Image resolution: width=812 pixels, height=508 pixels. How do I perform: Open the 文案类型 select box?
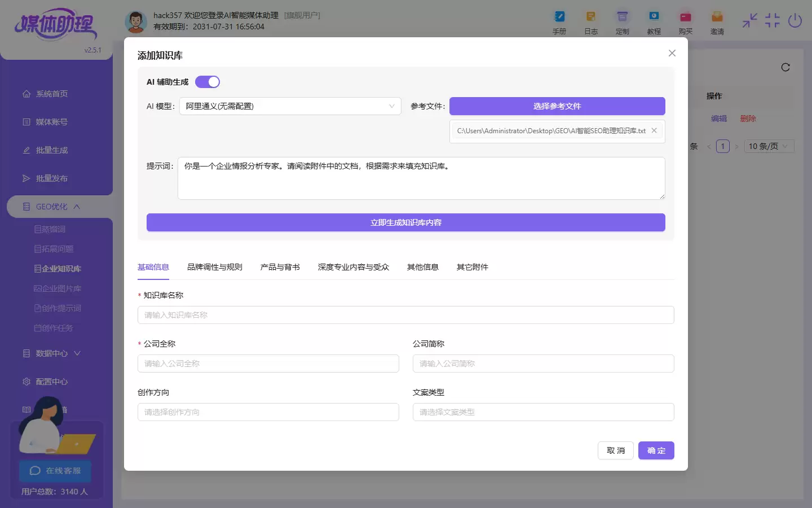[544, 412]
